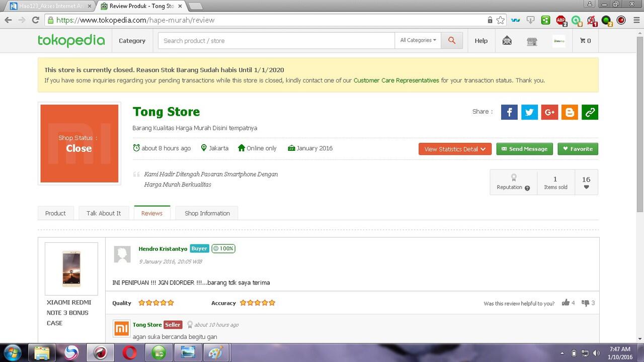
Task: Click the Tong Store heading
Action: click(167, 112)
